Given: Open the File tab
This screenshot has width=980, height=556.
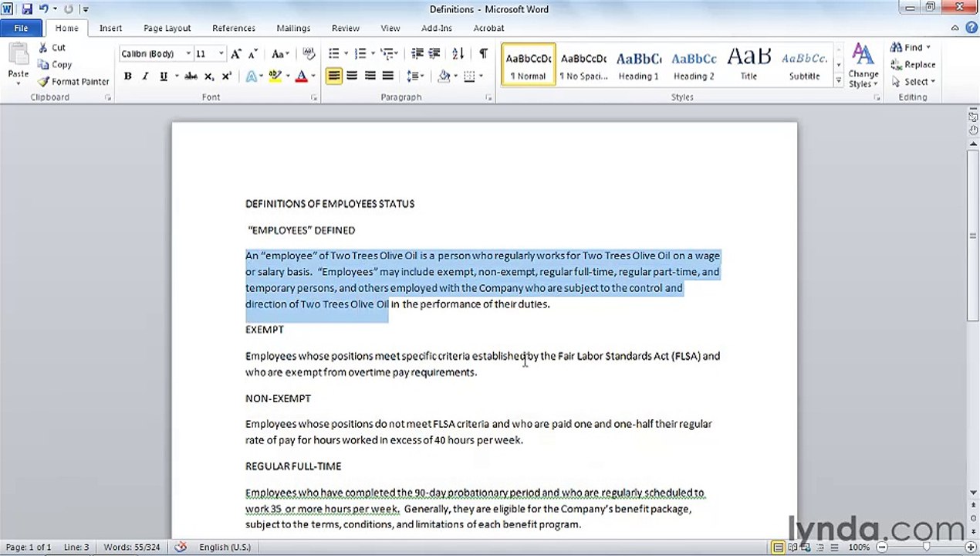Looking at the screenshot, I should [x=21, y=28].
